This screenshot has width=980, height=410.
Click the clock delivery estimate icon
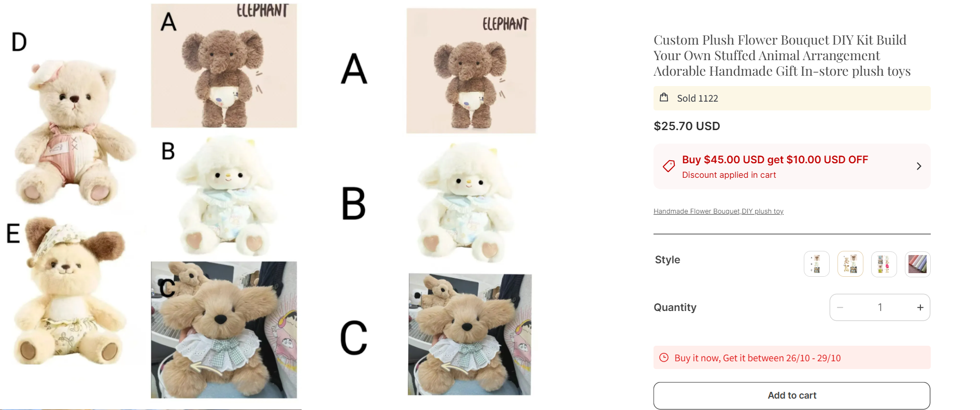click(x=663, y=357)
